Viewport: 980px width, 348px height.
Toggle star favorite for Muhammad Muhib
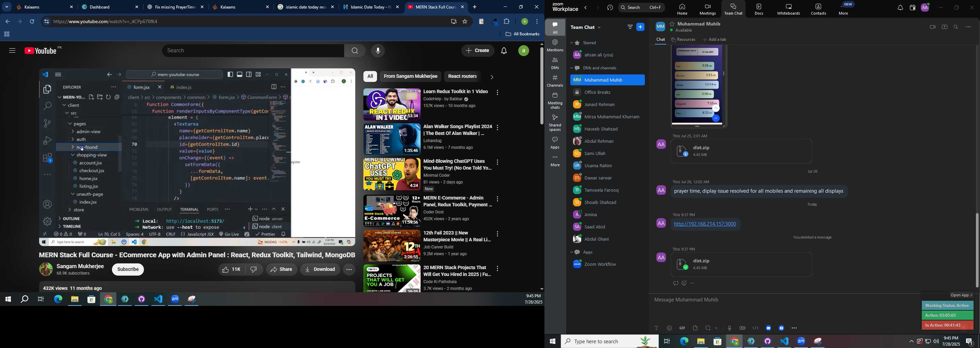672,24
